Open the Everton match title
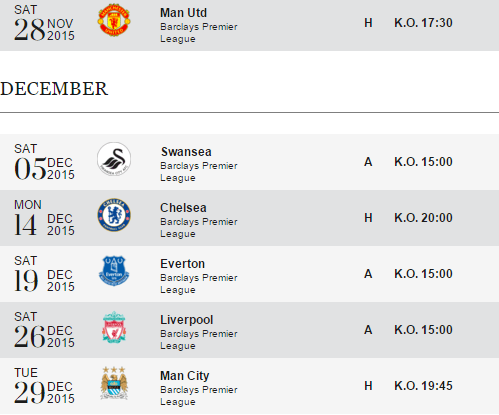 click(182, 264)
